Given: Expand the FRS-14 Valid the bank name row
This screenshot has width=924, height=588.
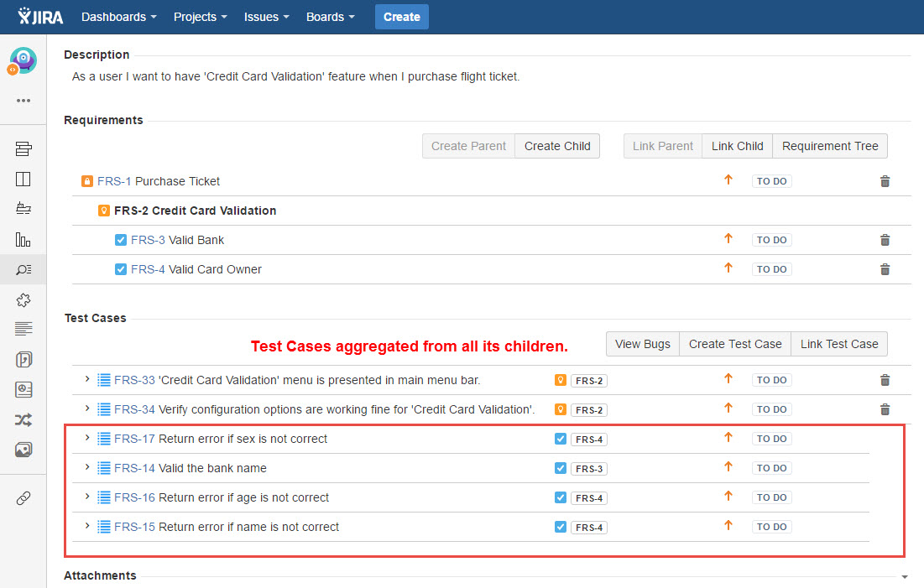Looking at the screenshot, I should point(87,467).
